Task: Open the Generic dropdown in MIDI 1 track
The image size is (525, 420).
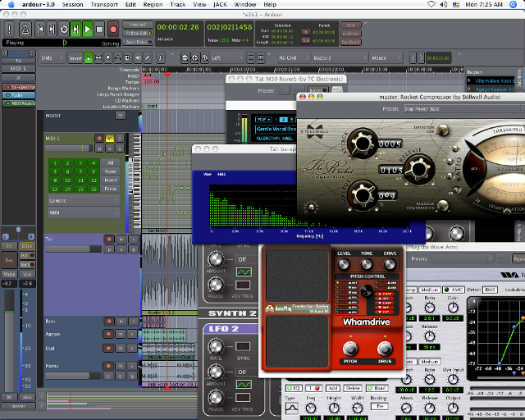Action: point(84,201)
